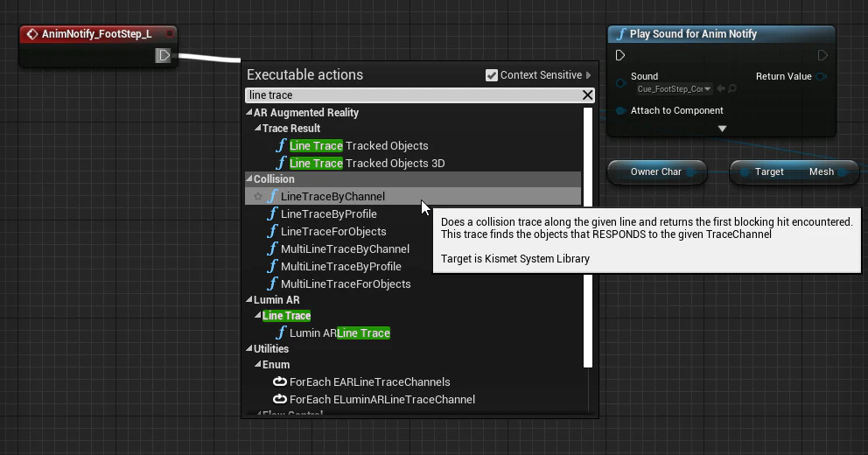The height and width of the screenshot is (455, 868).
Task: Click function icon of Play Sound node
Action: coord(620,34)
